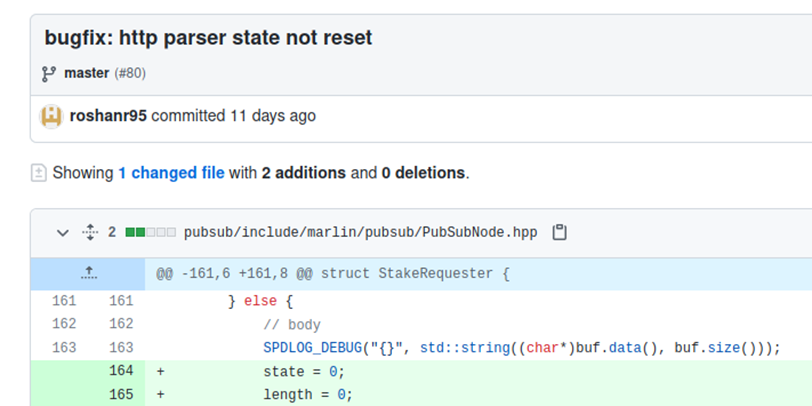Click new line number 161 in the diff
Image resolution: width=812 pixels, height=406 pixels.
121,301
